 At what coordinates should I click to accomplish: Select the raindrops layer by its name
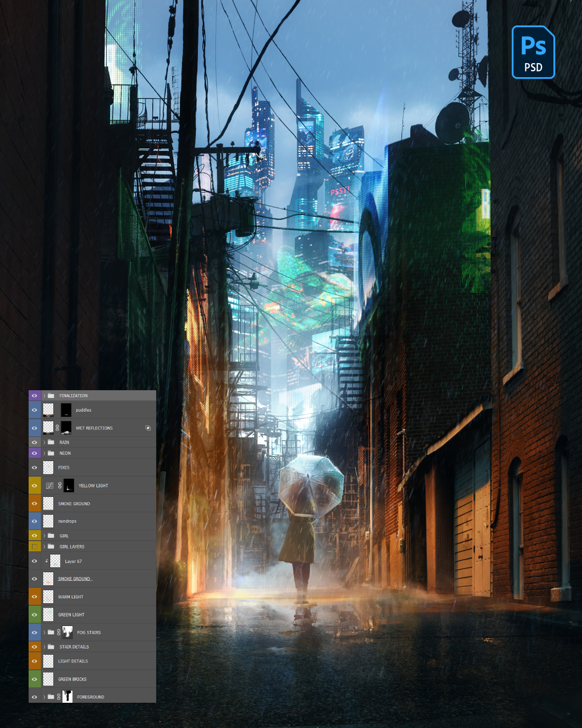point(67,521)
